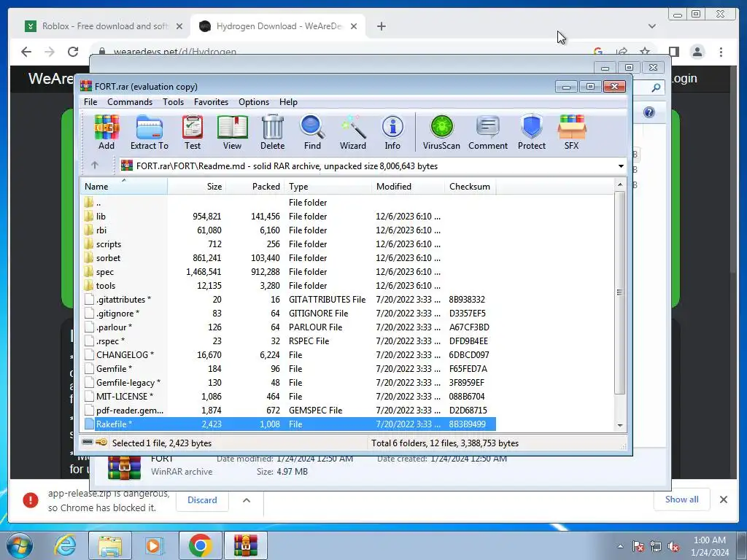Open the Tools menu
The width and height of the screenshot is (747, 560).
173,102
